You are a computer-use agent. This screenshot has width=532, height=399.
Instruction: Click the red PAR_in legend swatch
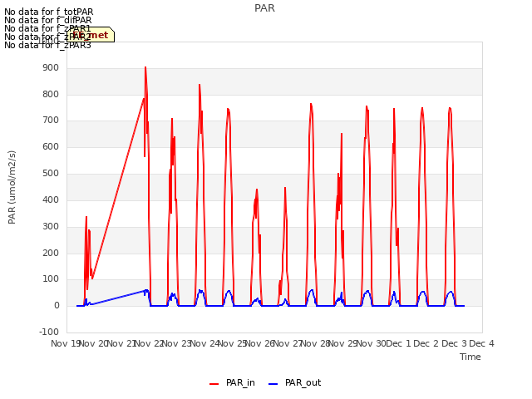tap(214, 384)
